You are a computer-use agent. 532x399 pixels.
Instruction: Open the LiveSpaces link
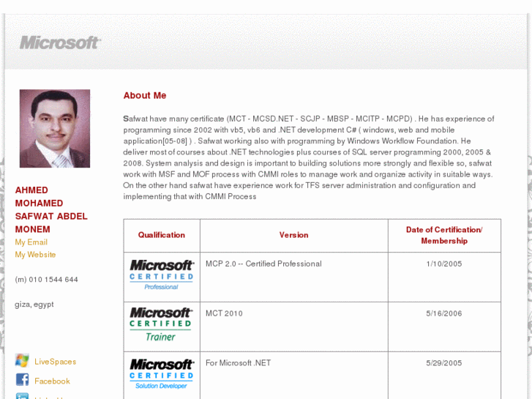(55, 362)
